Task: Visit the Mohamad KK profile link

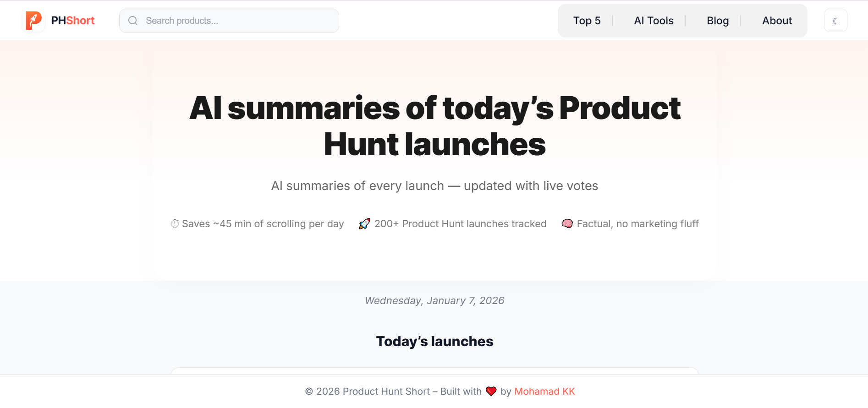Action: (544, 391)
